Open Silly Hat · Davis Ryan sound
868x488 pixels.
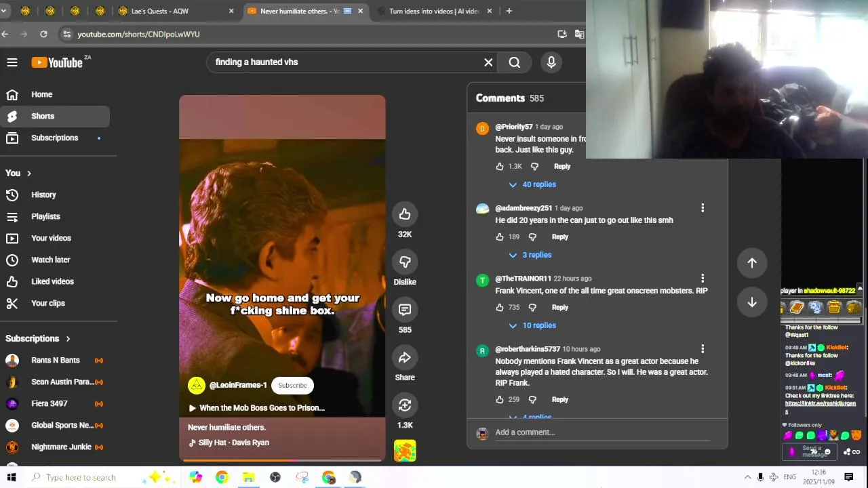(229, 443)
